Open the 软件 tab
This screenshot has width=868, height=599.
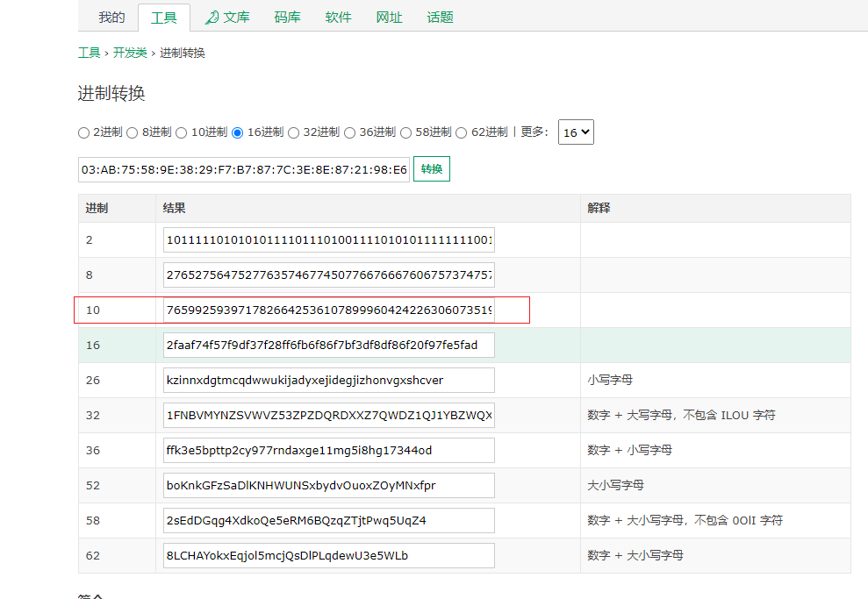point(338,18)
